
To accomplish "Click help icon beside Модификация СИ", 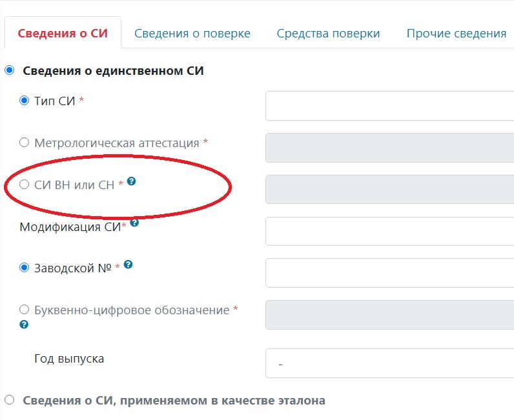I will point(134,223).
